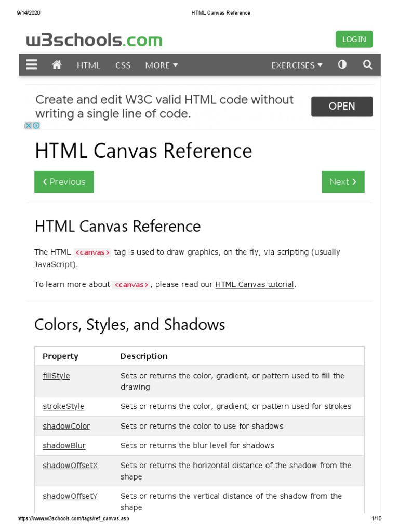The width and height of the screenshot is (399, 532).
Task: Open the search magnifier icon
Action: [x=367, y=65]
